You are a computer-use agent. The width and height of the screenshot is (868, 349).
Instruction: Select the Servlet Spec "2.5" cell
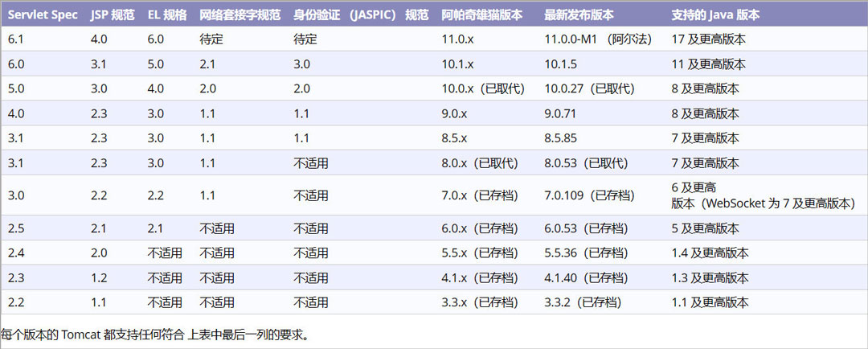(16, 228)
